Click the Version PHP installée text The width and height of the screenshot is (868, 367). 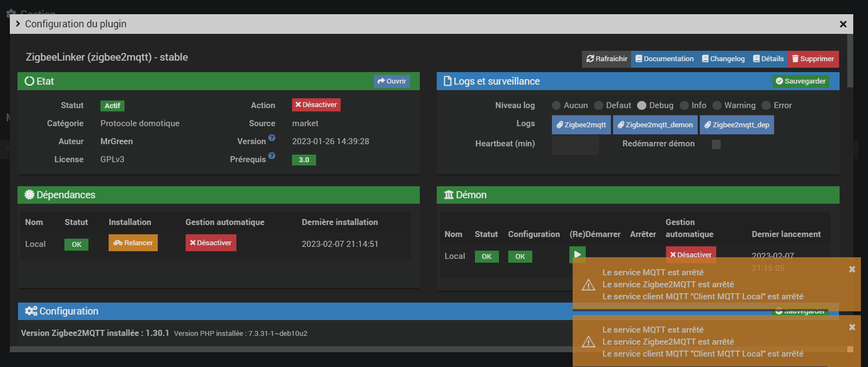click(241, 334)
